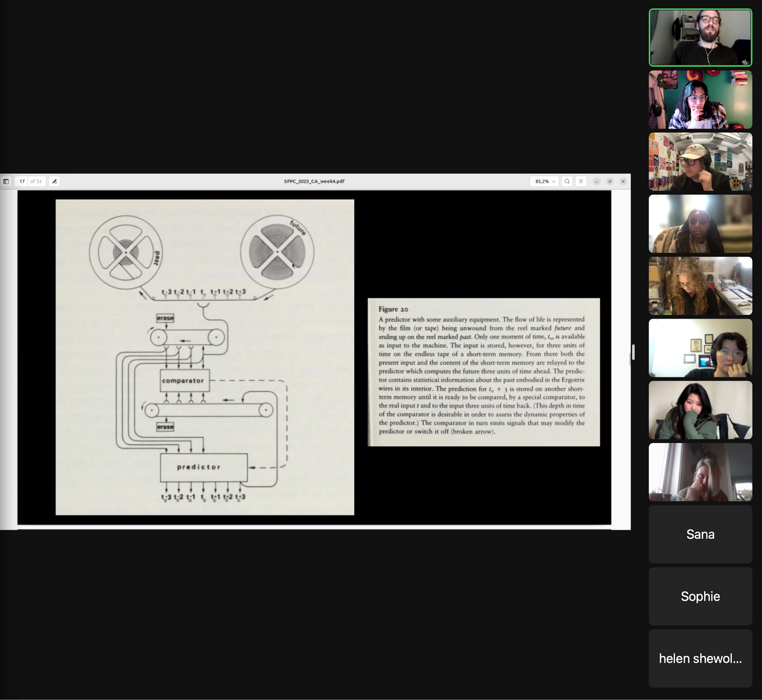Image resolution: width=762 pixels, height=700 pixels.
Task: Toggle the sidebar panel icon
Action: click(6, 182)
